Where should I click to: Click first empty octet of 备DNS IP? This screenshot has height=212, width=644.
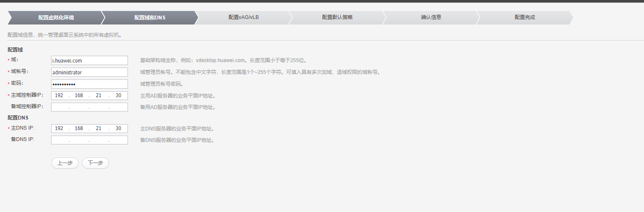click(x=59, y=140)
